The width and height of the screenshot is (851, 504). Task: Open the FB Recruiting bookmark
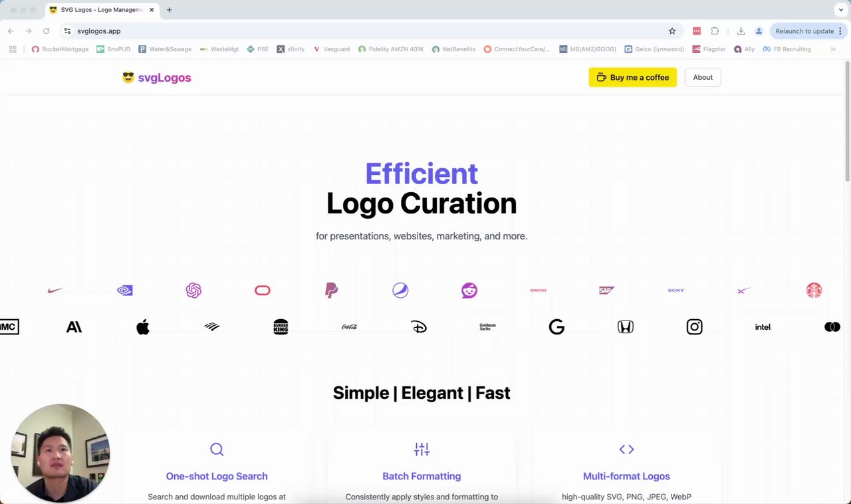(787, 49)
